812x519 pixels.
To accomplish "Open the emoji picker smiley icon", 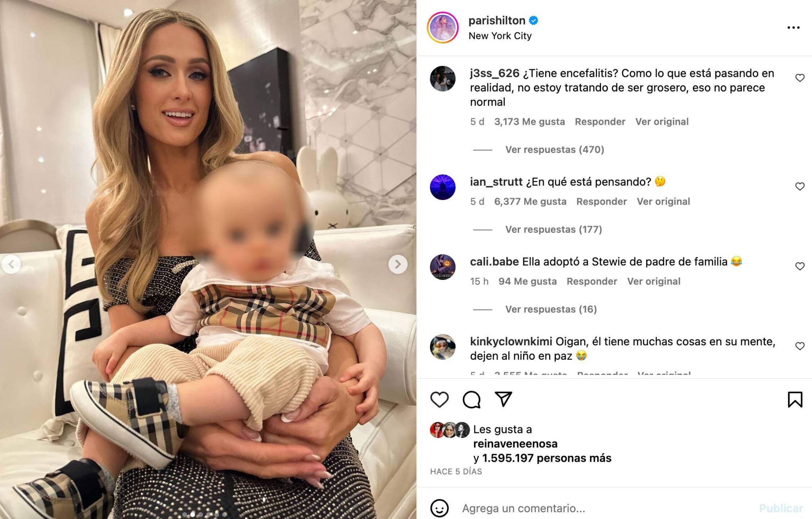I will [x=439, y=508].
